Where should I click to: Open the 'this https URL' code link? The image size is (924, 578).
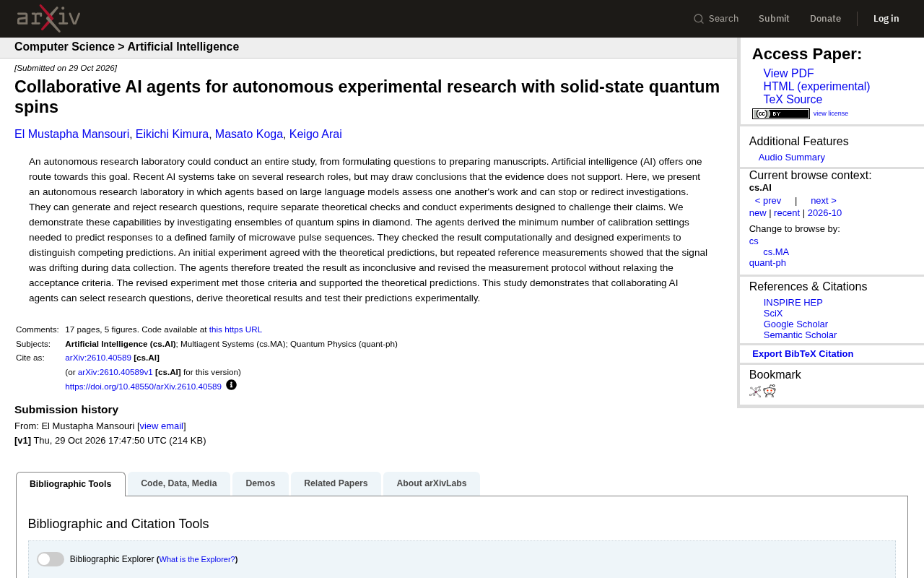(x=235, y=329)
